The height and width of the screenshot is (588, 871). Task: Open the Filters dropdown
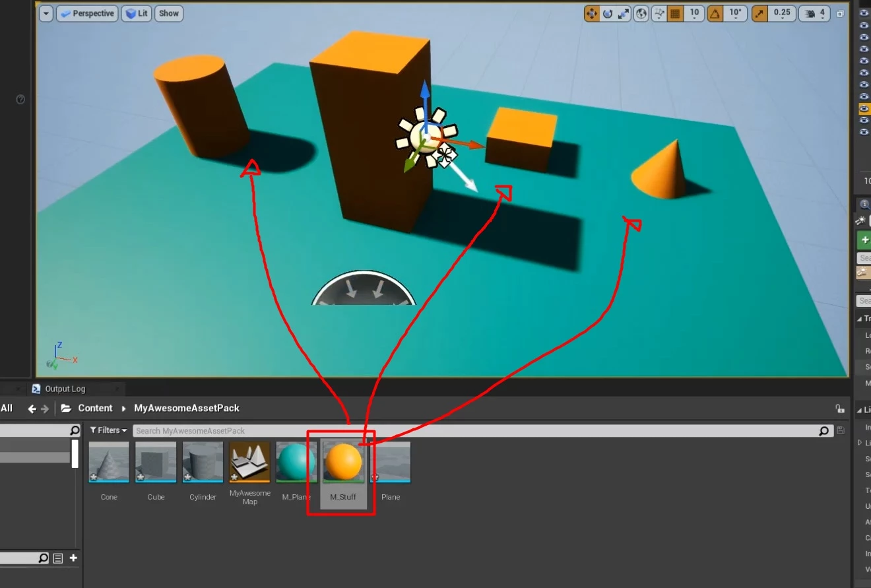click(108, 430)
